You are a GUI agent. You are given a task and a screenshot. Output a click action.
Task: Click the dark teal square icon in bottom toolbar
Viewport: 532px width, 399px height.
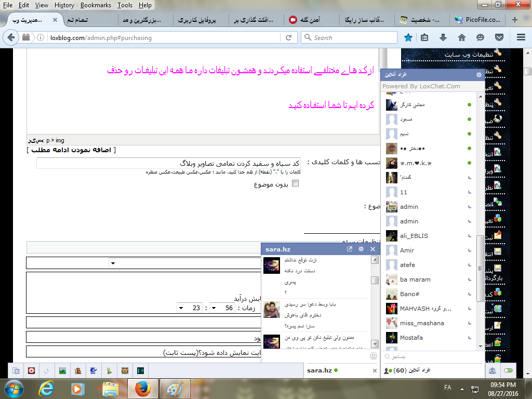click(x=140, y=370)
